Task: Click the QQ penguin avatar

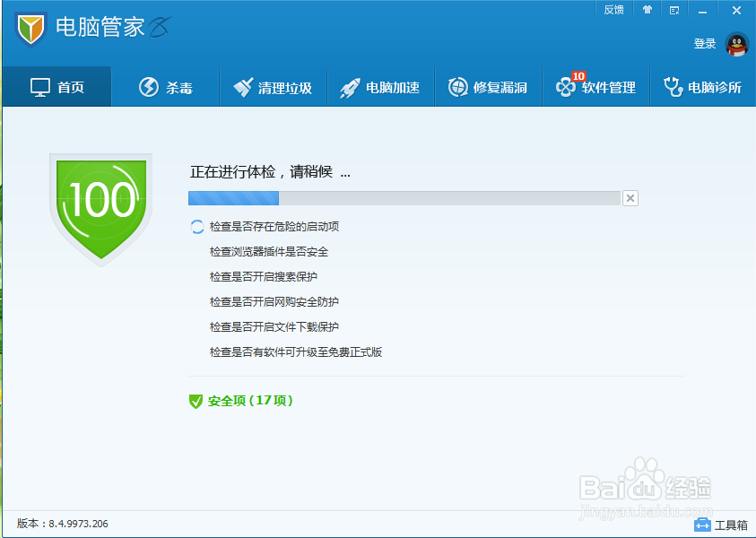Action: point(735,44)
